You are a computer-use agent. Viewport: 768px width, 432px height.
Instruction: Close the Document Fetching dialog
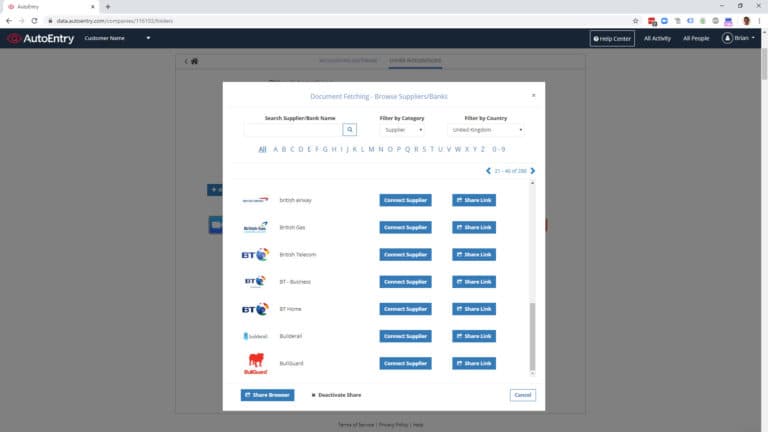tap(533, 95)
